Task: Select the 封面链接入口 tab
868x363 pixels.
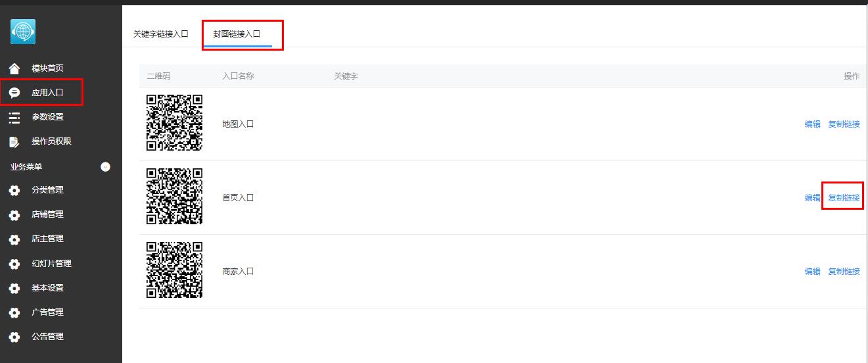Action: tap(237, 34)
